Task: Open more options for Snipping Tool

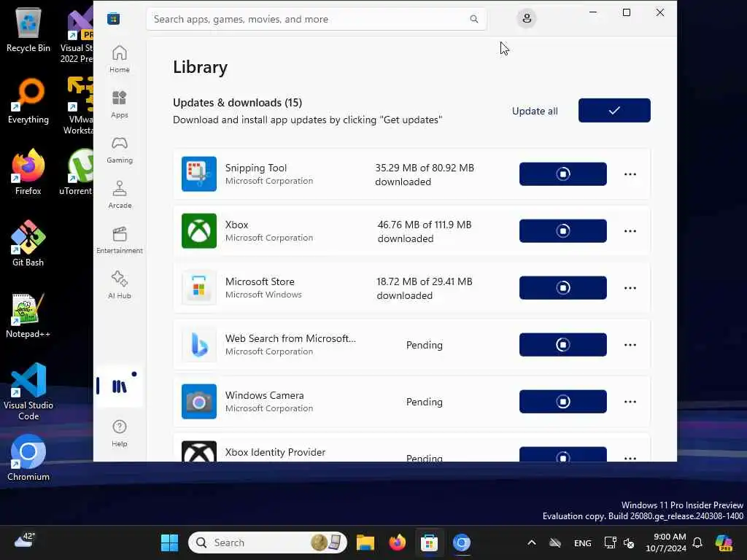Action: point(630,174)
